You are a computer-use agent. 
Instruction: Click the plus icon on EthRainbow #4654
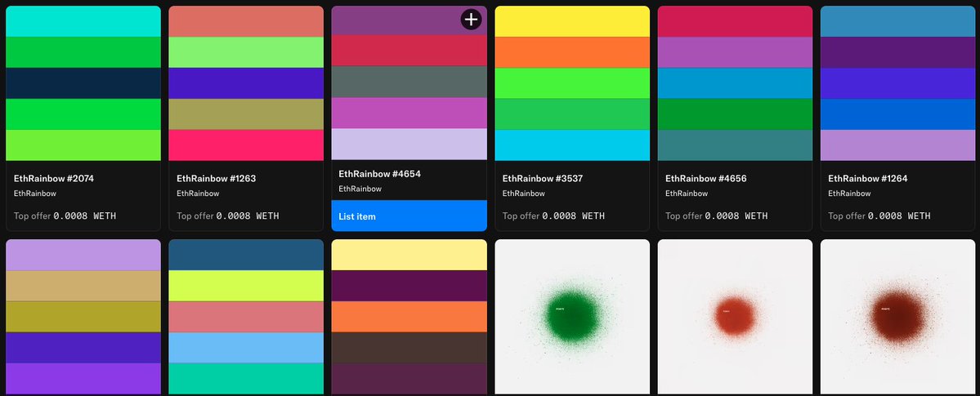[471, 20]
